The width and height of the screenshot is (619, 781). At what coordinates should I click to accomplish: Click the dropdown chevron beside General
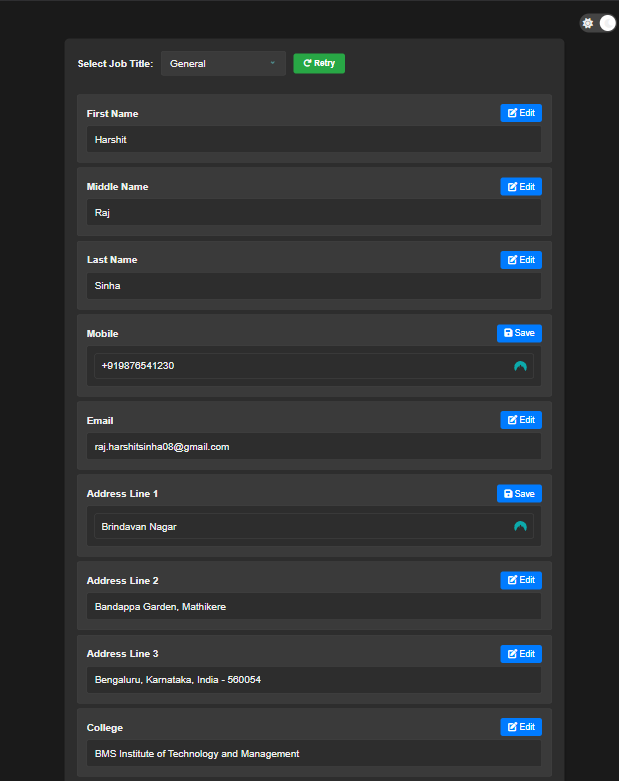click(272, 63)
